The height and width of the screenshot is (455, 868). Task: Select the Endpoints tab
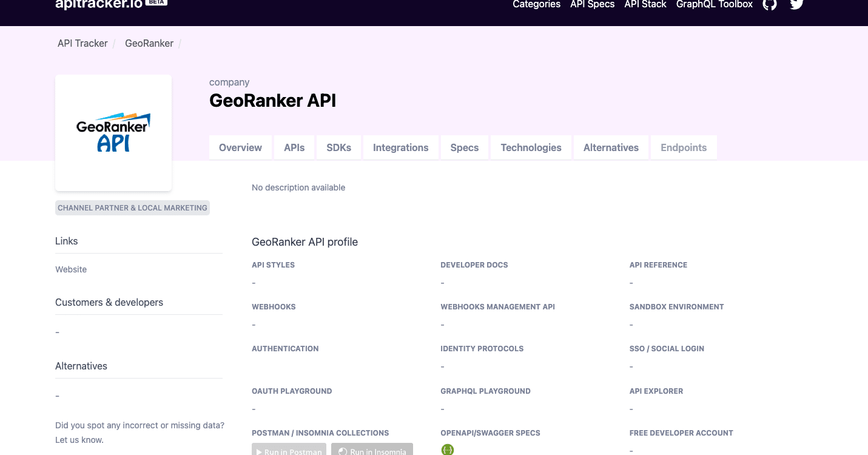[x=684, y=147]
